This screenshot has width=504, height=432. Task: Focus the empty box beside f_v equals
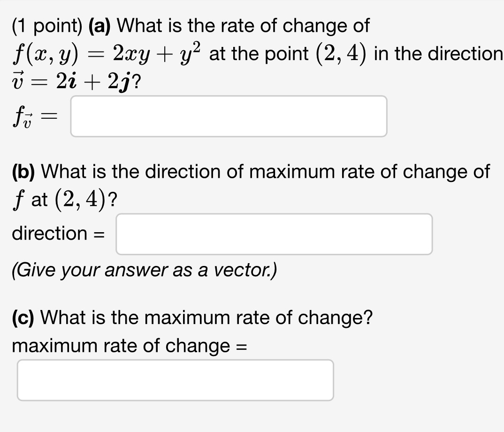(229, 115)
